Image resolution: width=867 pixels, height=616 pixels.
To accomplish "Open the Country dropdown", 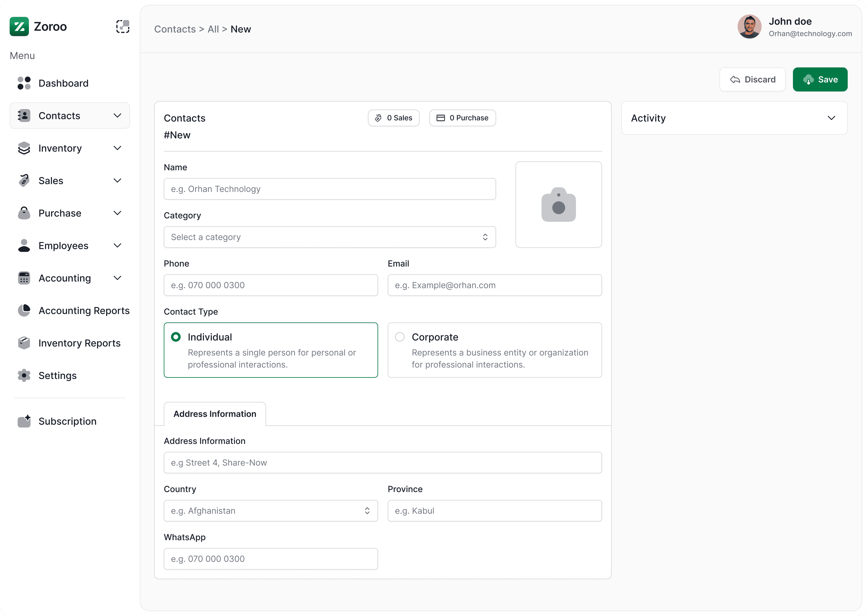I will [x=270, y=511].
